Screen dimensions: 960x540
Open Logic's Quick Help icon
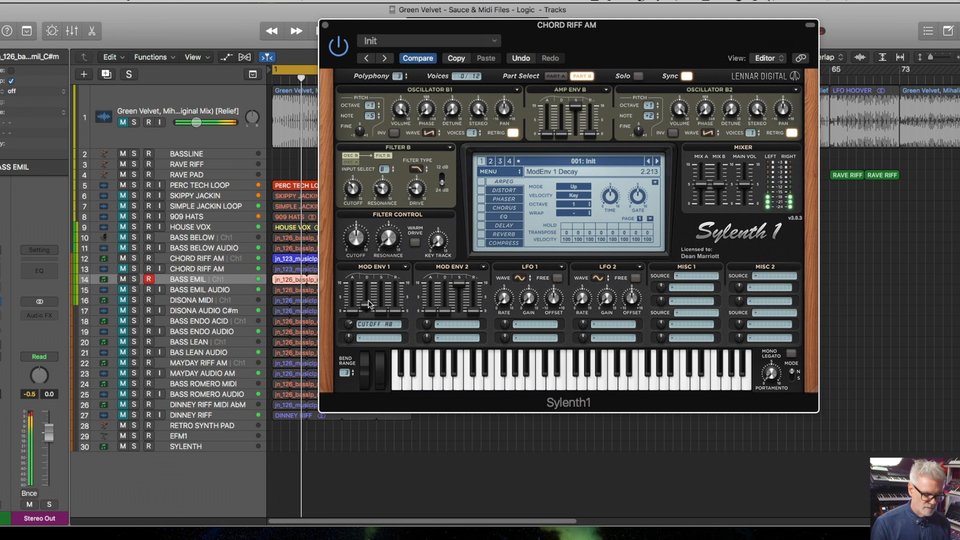(x=7, y=31)
